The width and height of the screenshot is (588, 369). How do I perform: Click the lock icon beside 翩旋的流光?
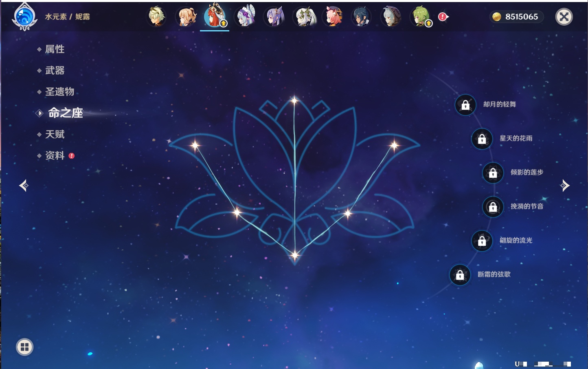point(482,241)
